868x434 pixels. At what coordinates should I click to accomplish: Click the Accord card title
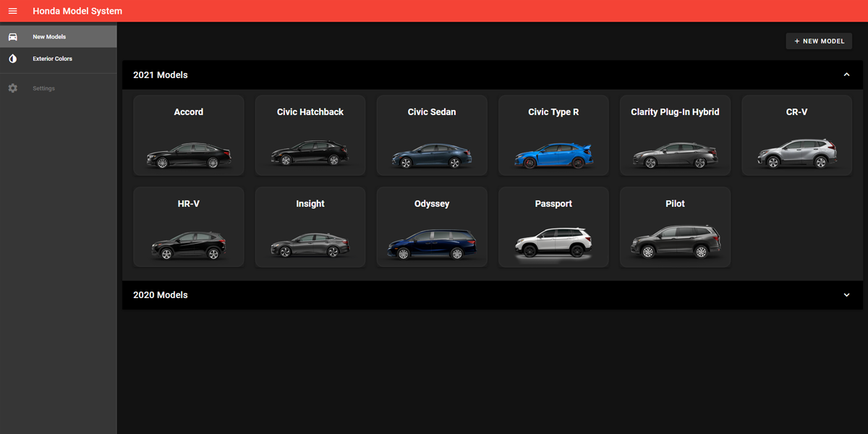(189, 112)
